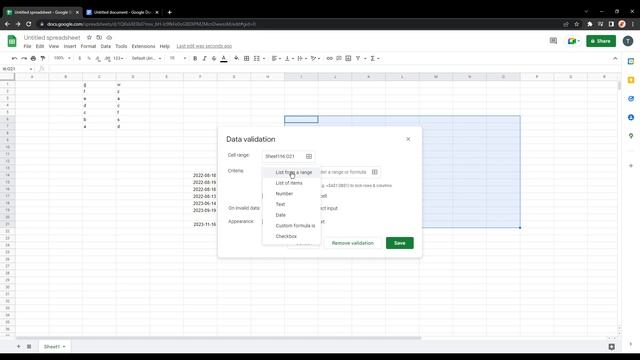Click the create filter icon
This screenshot has width=640, height=360.
click(x=358, y=58)
